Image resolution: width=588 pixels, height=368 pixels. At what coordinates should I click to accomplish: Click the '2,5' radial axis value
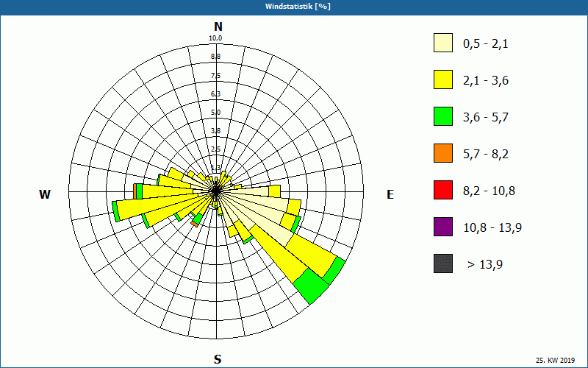(215, 149)
